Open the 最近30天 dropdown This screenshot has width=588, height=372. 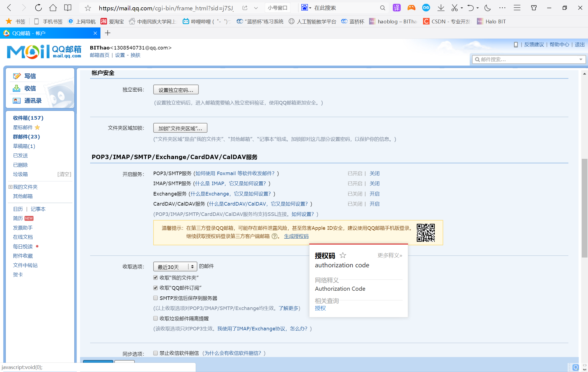[x=175, y=266]
